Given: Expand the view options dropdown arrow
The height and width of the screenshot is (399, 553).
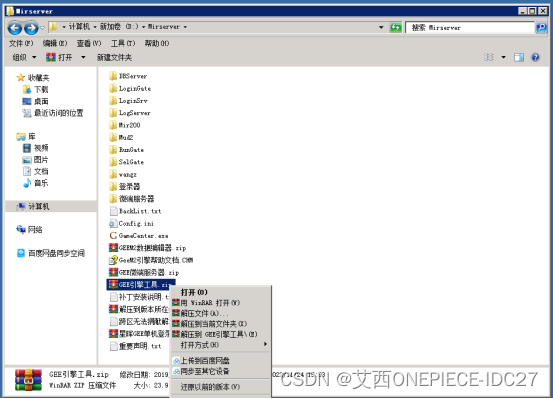Looking at the screenshot, I should pos(503,57).
